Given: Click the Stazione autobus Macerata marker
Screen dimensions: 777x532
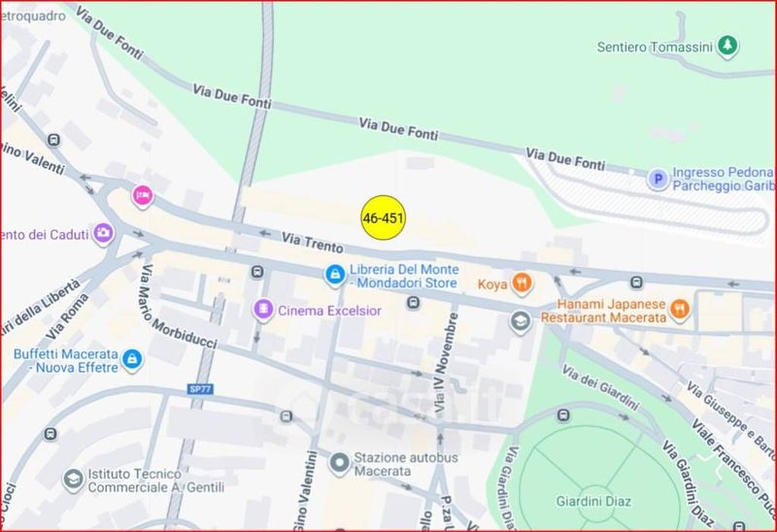Looking at the screenshot, I should [x=339, y=463].
